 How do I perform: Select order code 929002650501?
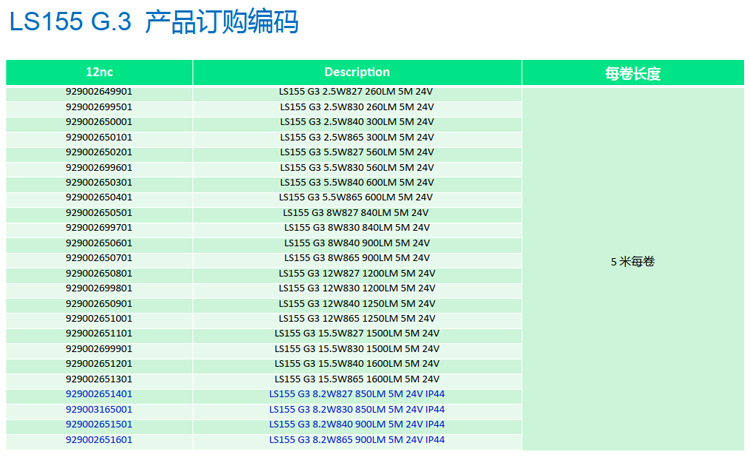click(99, 212)
